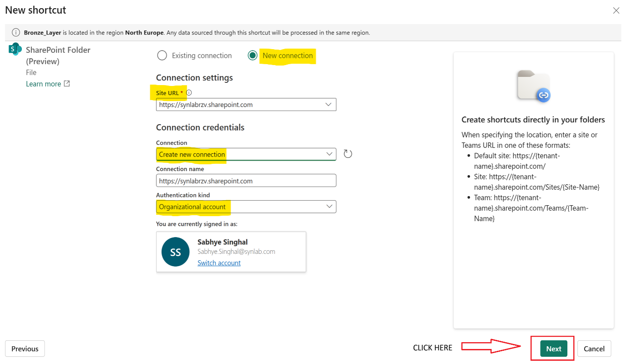Click the Connection credentials heading
This screenshot has height=364, width=627.
(200, 127)
